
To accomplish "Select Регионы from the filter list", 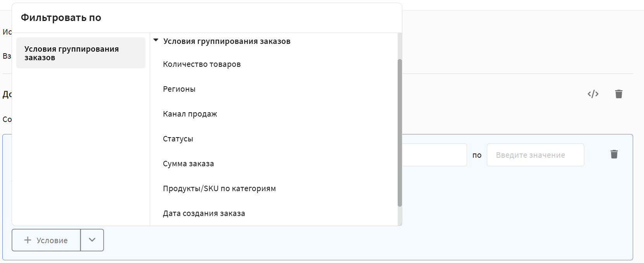I will pos(179,89).
